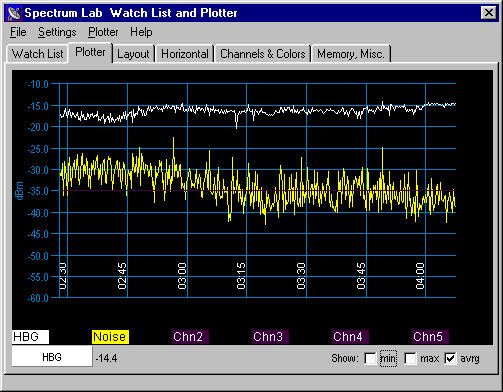Open the Plotter menu
Viewport: 503px width, 392px height.
pyautogui.click(x=103, y=32)
